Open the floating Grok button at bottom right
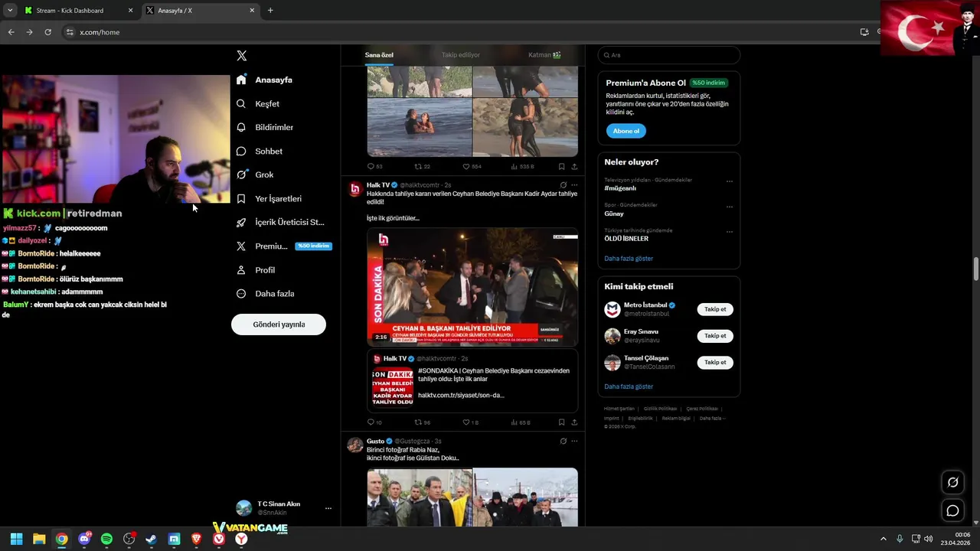Image resolution: width=980 pixels, height=551 pixels. coord(952,482)
